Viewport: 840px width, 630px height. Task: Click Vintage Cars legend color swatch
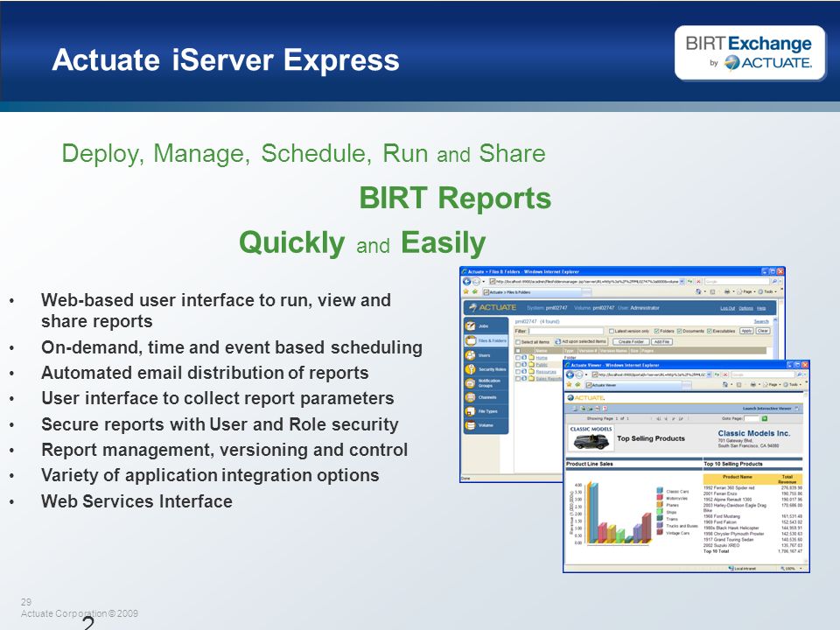pyautogui.click(x=660, y=533)
